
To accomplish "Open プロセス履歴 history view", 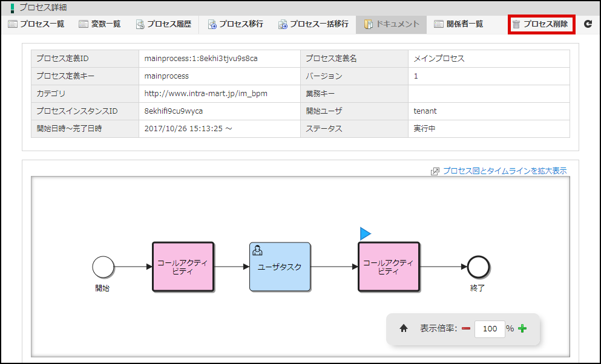I will coord(163,24).
